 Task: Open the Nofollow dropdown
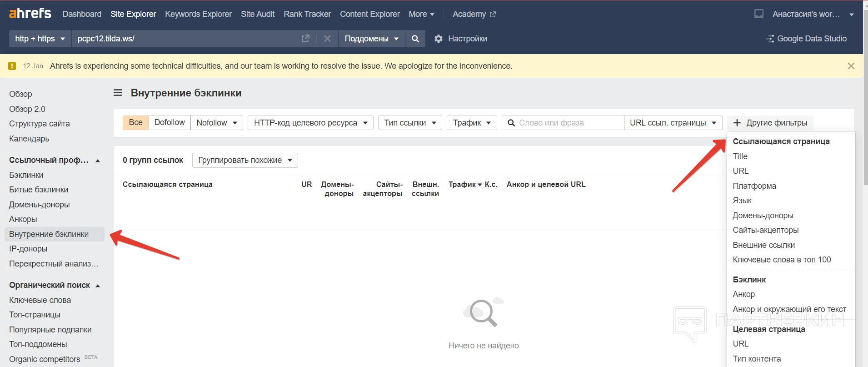click(217, 123)
